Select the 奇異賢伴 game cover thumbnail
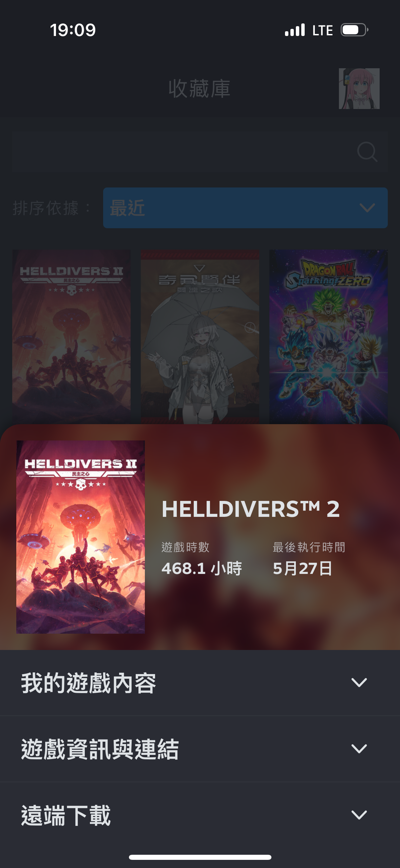The width and height of the screenshot is (400, 868). pos(200,337)
